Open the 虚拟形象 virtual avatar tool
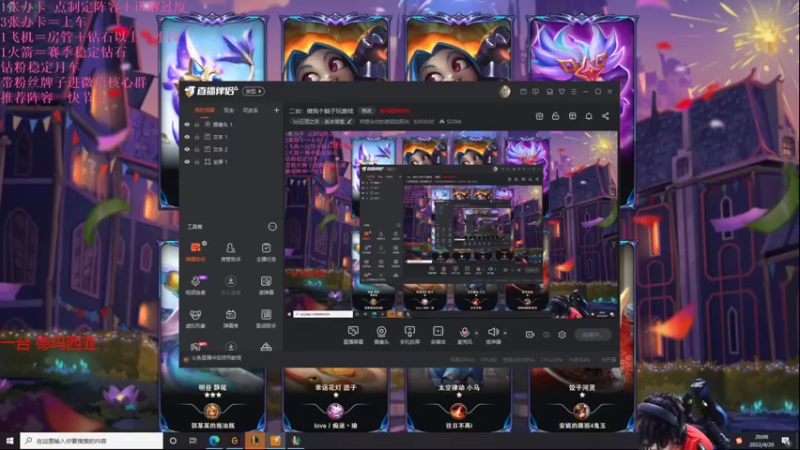The width and height of the screenshot is (800, 450). click(x=195, y=318)
